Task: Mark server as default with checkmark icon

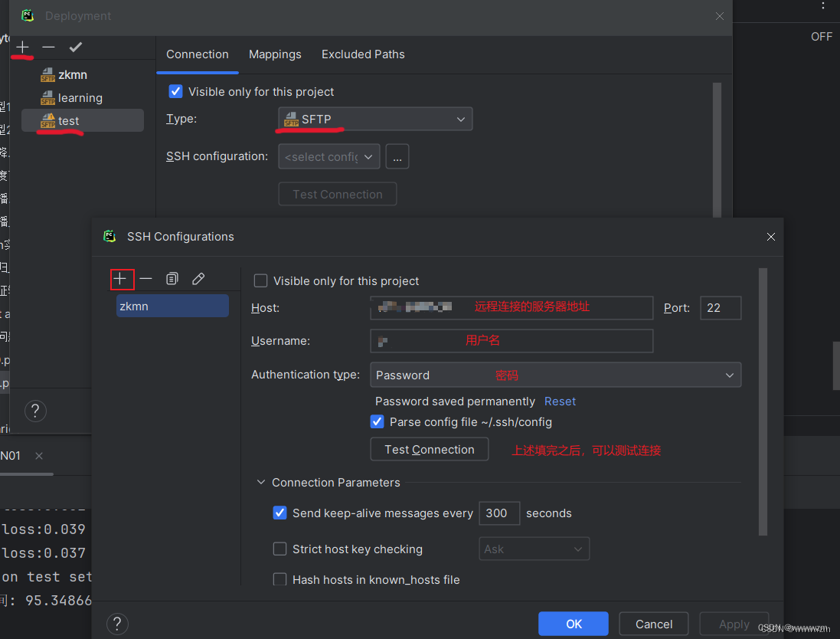Action: click(76, 48)
